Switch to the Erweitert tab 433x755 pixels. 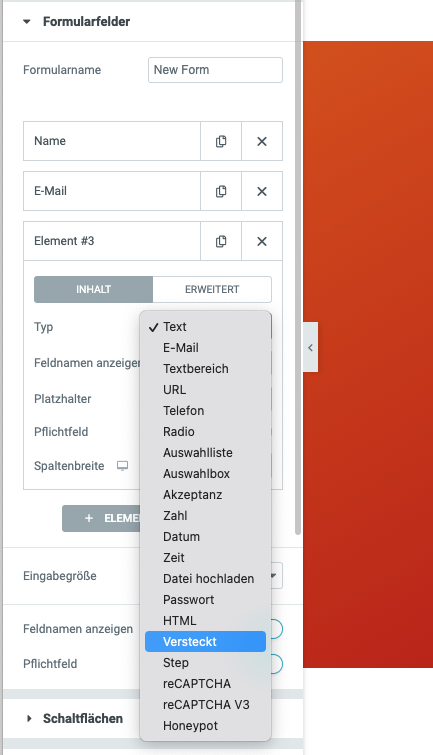tap(212, 289)
